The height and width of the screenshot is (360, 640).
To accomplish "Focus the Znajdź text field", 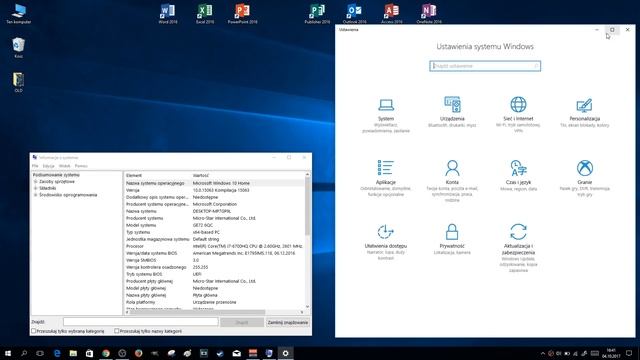I will 140,322.
